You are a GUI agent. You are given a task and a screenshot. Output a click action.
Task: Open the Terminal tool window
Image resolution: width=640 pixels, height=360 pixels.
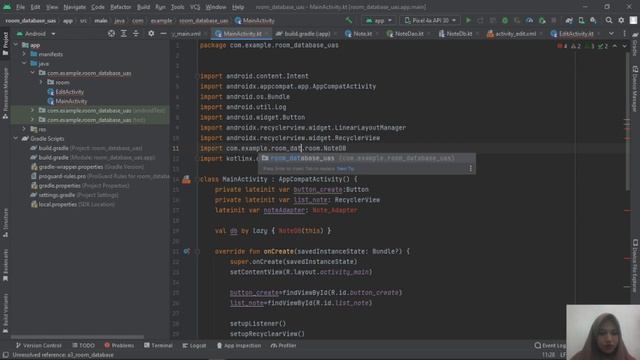(158, 345)
